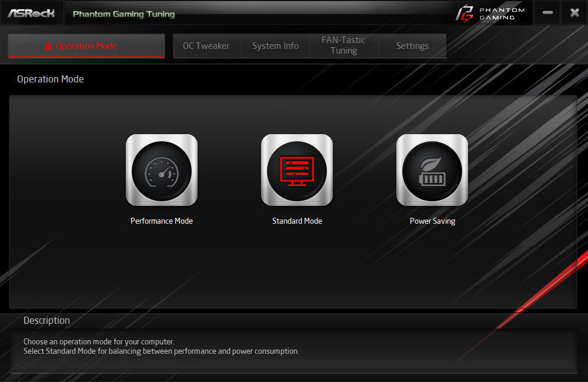Switch to the Settings tab
Viewport: 588px width, 382px height.
pyautogui.click(x=412, y=46)
